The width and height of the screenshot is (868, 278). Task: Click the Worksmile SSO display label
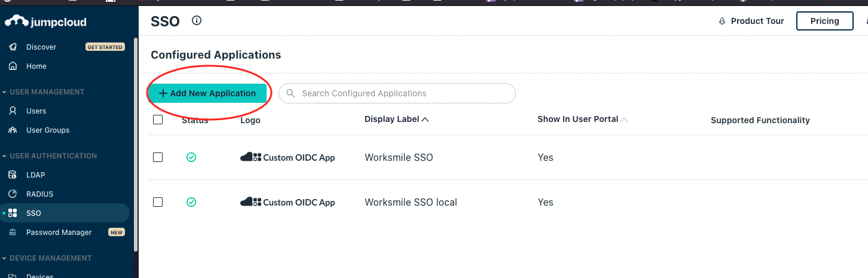[399, 158]
